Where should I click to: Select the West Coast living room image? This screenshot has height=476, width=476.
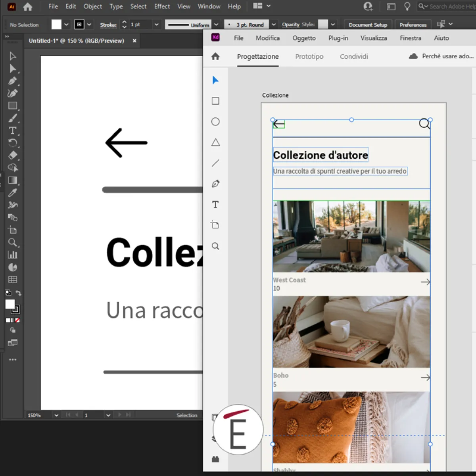[351, 236]
